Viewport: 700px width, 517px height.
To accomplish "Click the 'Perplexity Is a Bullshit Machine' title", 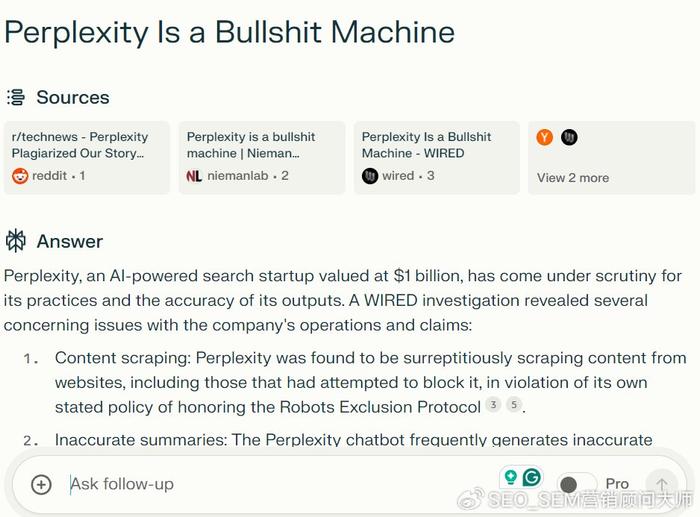I will 229,33.
